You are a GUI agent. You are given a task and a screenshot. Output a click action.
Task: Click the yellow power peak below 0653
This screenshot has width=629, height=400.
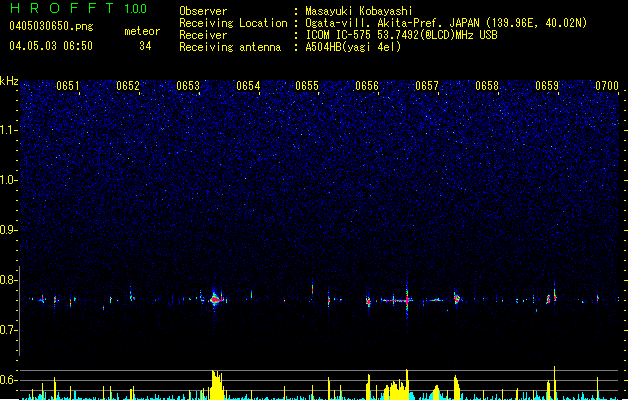[217, 384]
